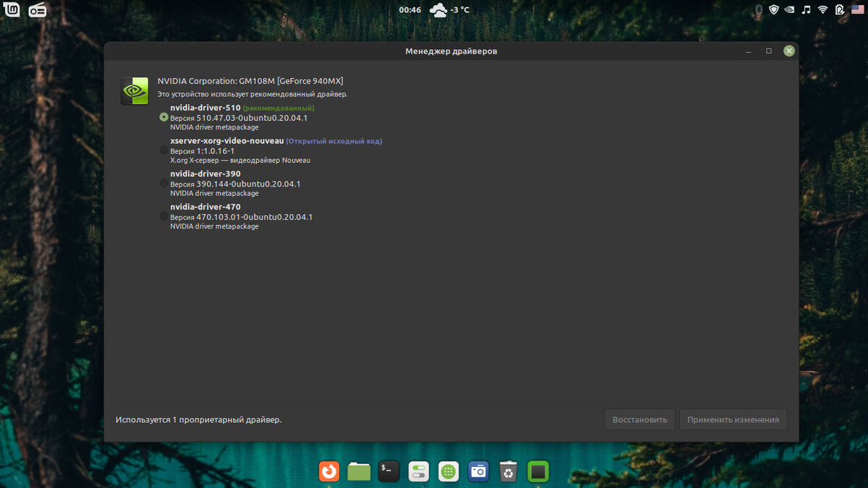Minimize the Менеджер драйверов window
The image size is (868, 488).
pyautogui.click(x=749, y=51)
